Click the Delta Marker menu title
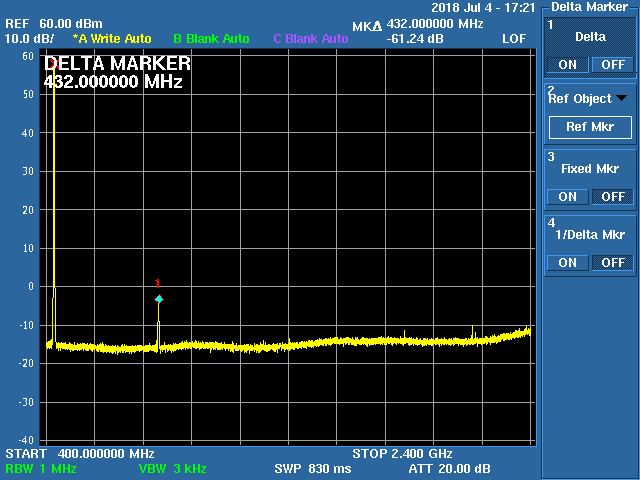The width and height of the screenshot is (640, 480). click(589, 7)
